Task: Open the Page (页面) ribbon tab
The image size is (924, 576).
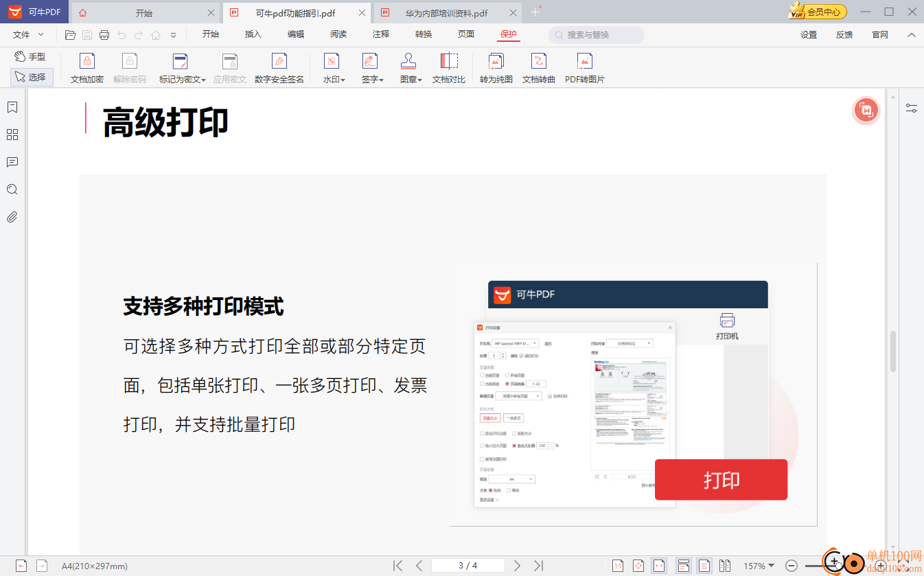Action: point(466,34)
